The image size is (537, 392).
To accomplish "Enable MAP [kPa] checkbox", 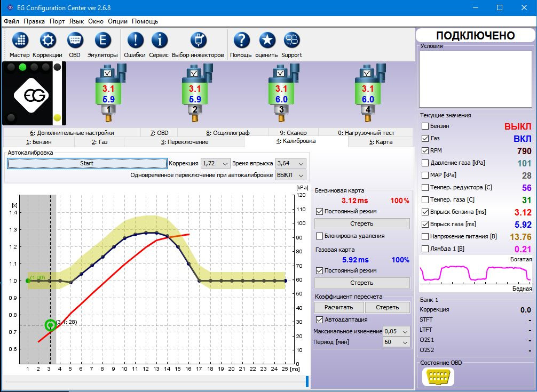I will (425, 175).
